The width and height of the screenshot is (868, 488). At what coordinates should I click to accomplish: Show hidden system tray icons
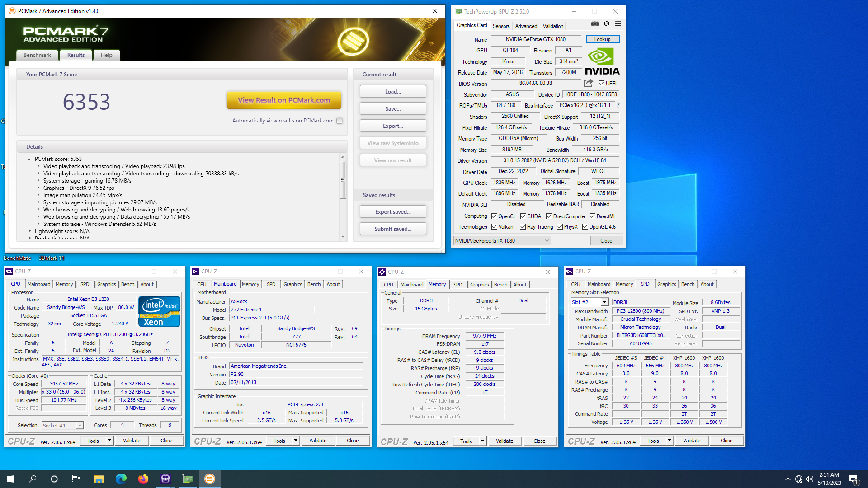(x=788, y=479)
